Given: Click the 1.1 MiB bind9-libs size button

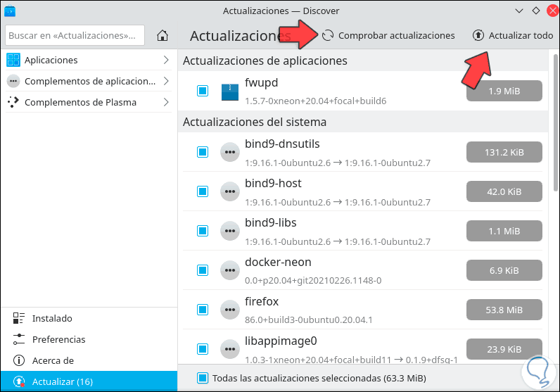Looking at the screenshot, I should coord(504,231).
